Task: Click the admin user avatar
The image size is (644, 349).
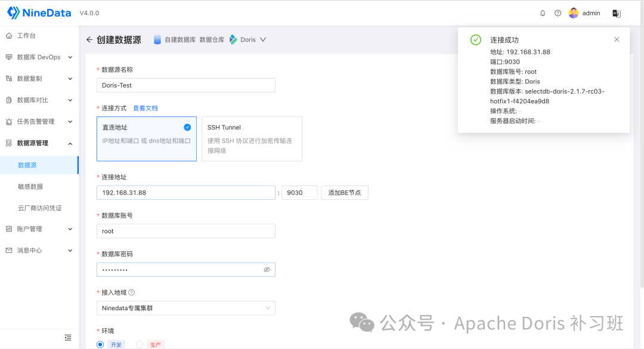Action: [574, 13]
